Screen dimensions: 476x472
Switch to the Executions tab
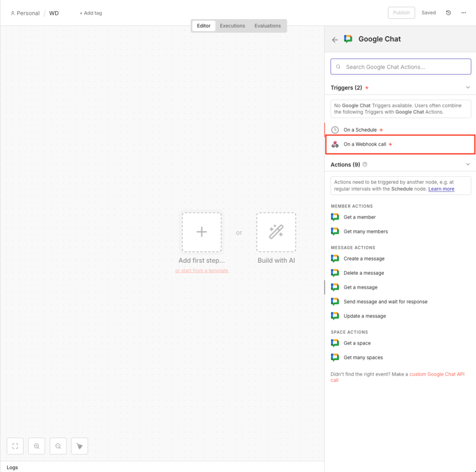(232, 26)
